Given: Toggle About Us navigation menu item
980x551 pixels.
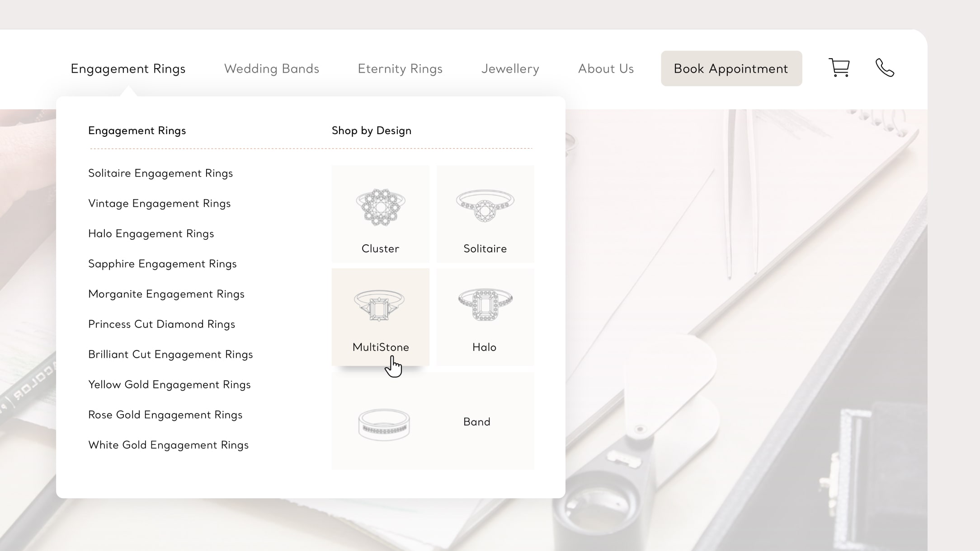Looking at the screenshot, I should coord(606,68).
